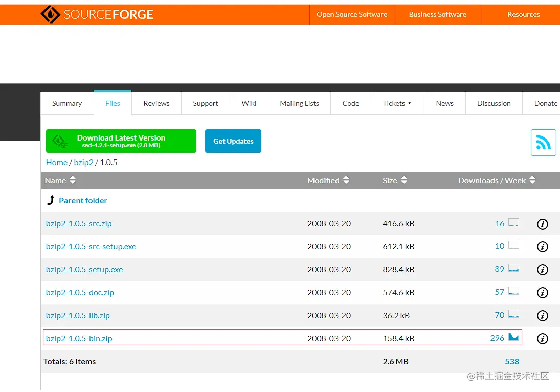The width and height of the screenshot is (560, 392).
Task: Sort list by Modified date
Action: pyautogui.click(x=328, y=180)
